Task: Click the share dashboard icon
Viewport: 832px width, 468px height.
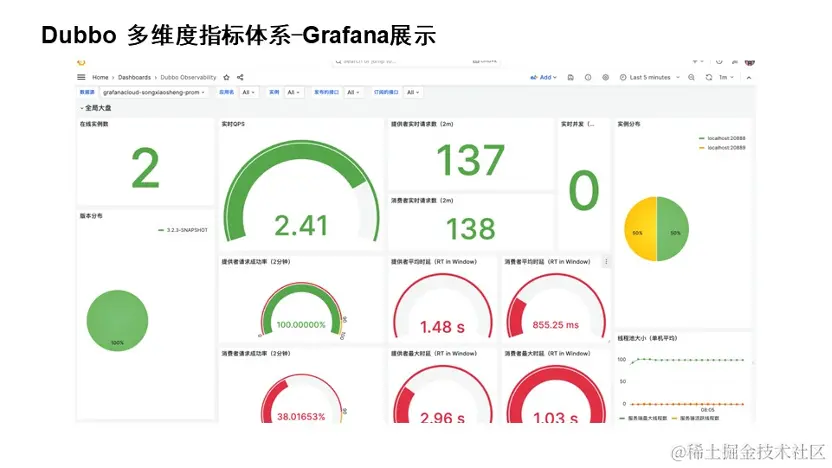Action: point(240,77)
